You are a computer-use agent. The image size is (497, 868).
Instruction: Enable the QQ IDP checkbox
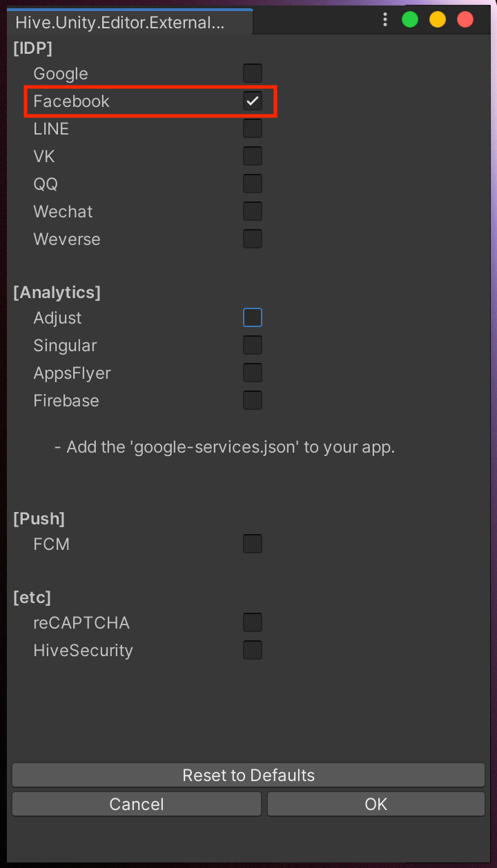coord(253,183)
